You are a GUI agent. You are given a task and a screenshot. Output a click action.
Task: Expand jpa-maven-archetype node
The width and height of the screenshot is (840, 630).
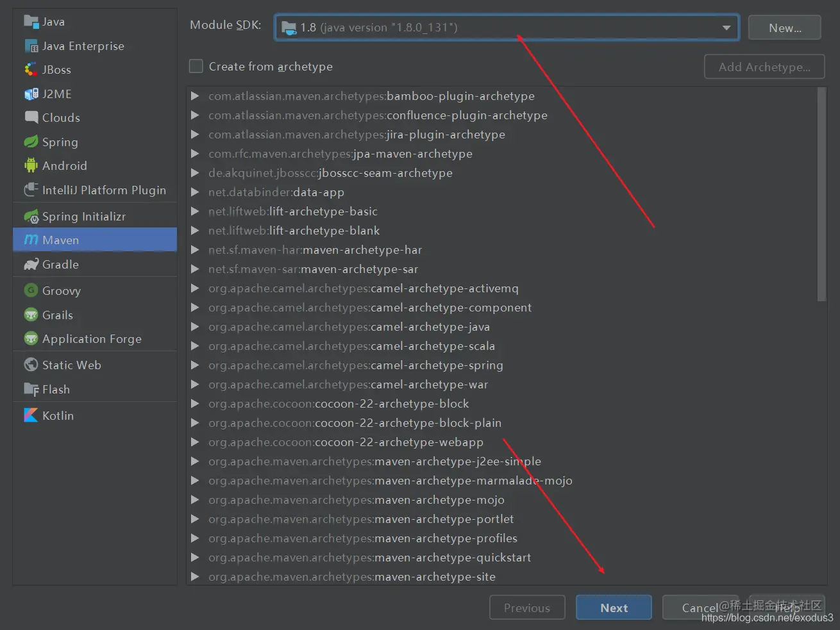tap(195, 154)
